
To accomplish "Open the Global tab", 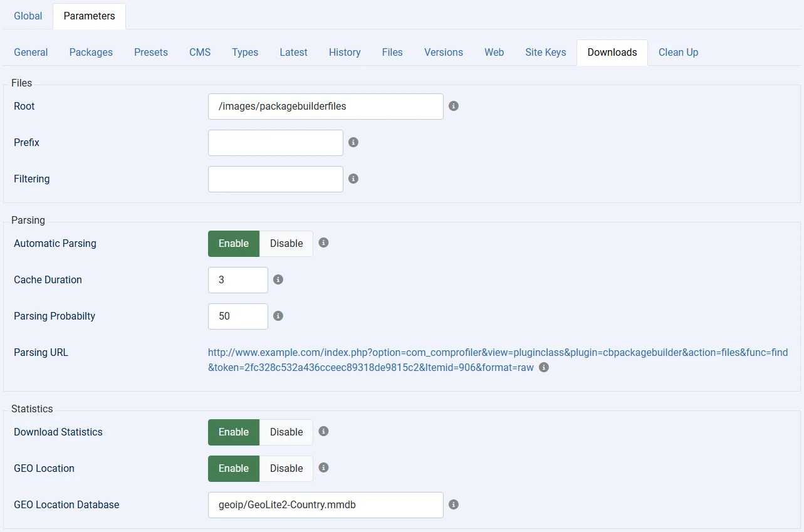I will 28,16.
